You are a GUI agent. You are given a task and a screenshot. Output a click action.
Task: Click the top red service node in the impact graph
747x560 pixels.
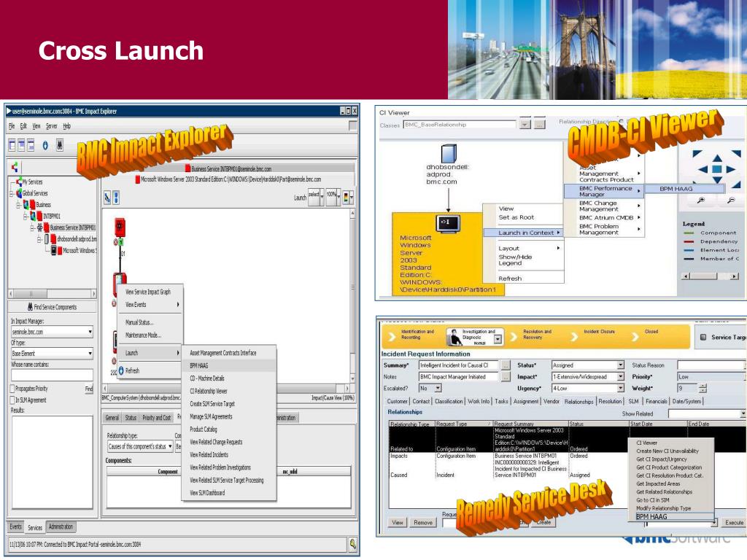pyautogui.click(x=120, y=227)
